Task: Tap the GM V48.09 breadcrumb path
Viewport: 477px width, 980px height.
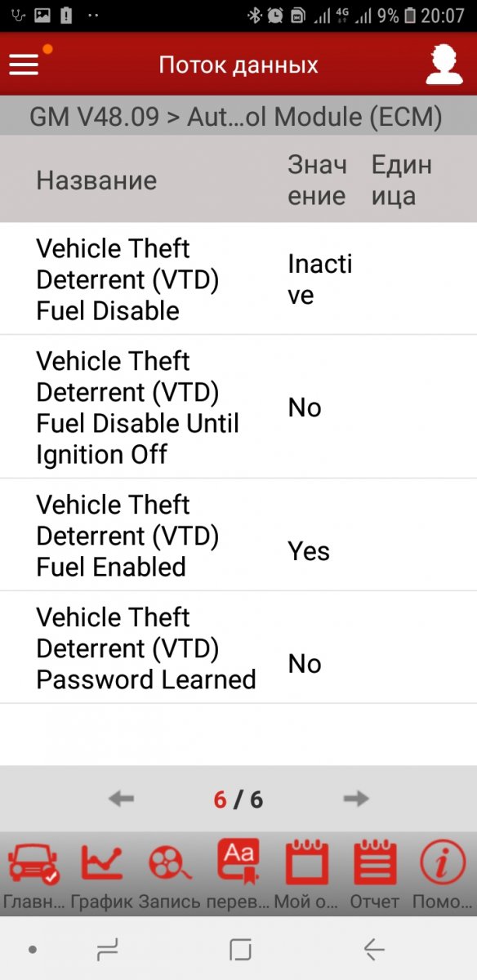Action: pos(236,117)
